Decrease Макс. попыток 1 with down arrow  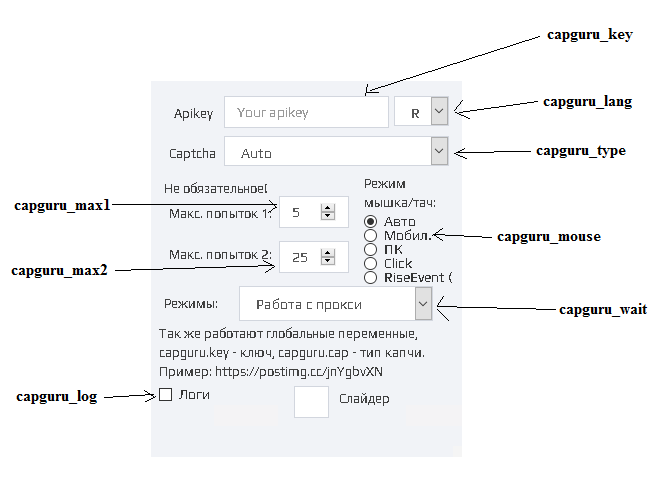point(327,216)
